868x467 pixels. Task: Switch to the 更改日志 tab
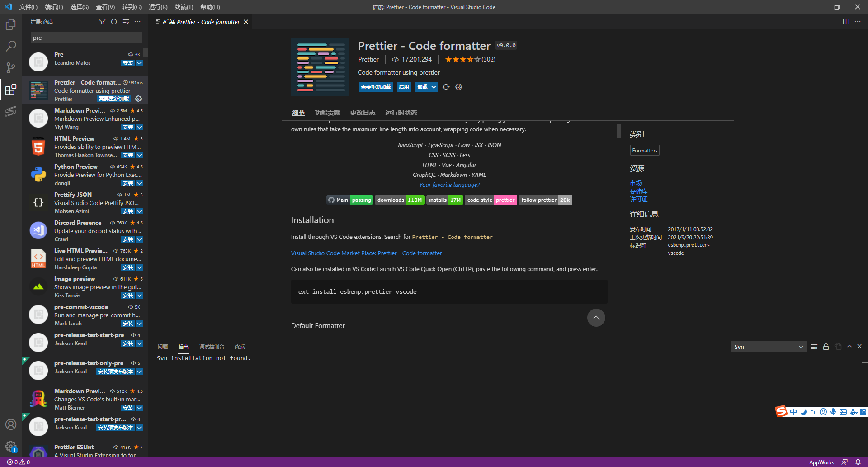(363, 113)
